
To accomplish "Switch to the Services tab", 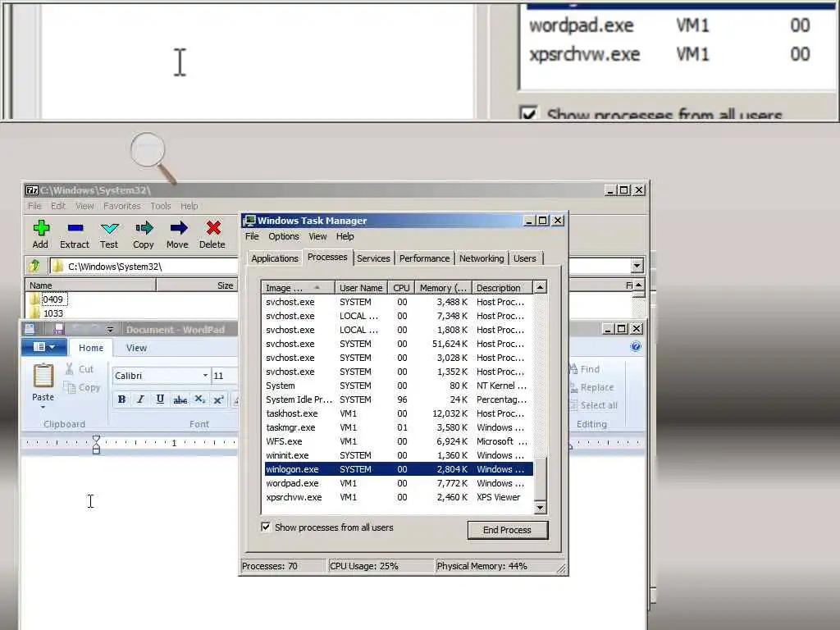I will point(373,258).
